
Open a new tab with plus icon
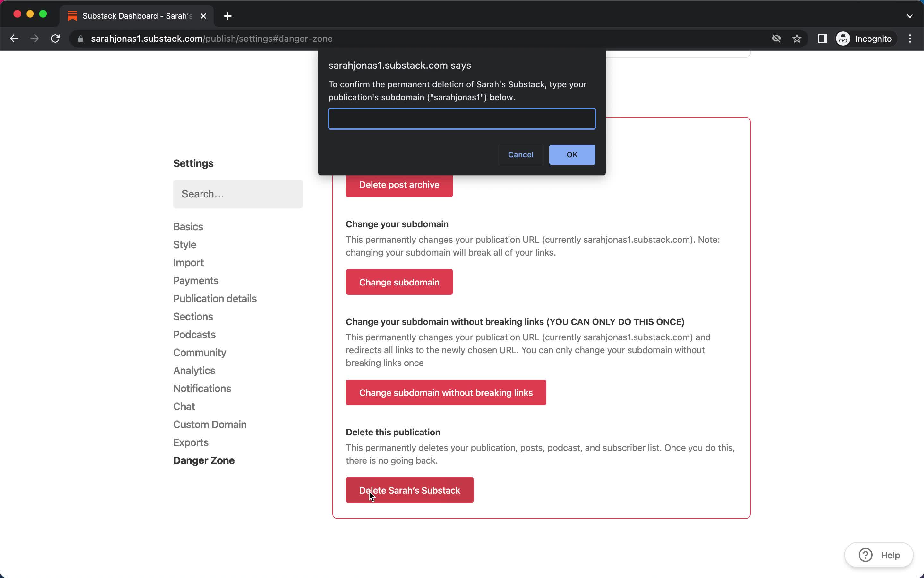point(227,16)
